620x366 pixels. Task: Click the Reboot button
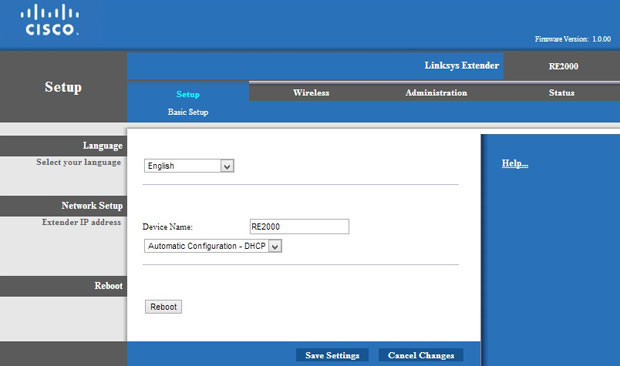(x=163, y=307)
